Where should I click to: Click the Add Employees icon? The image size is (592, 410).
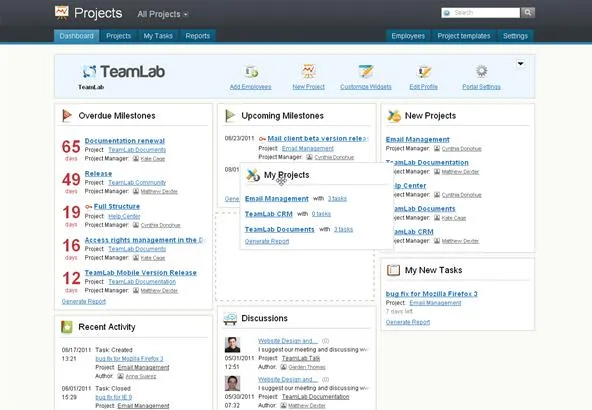tap(251, 71)
